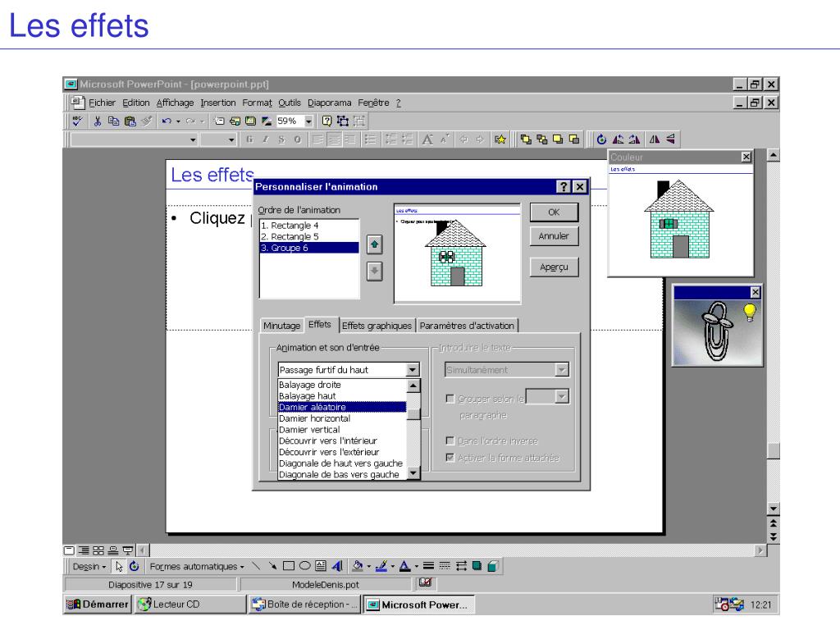Select the object pointer tool
Image resolution: width=840 pixels, height=630 pixels.
click(x=119, y=566)
